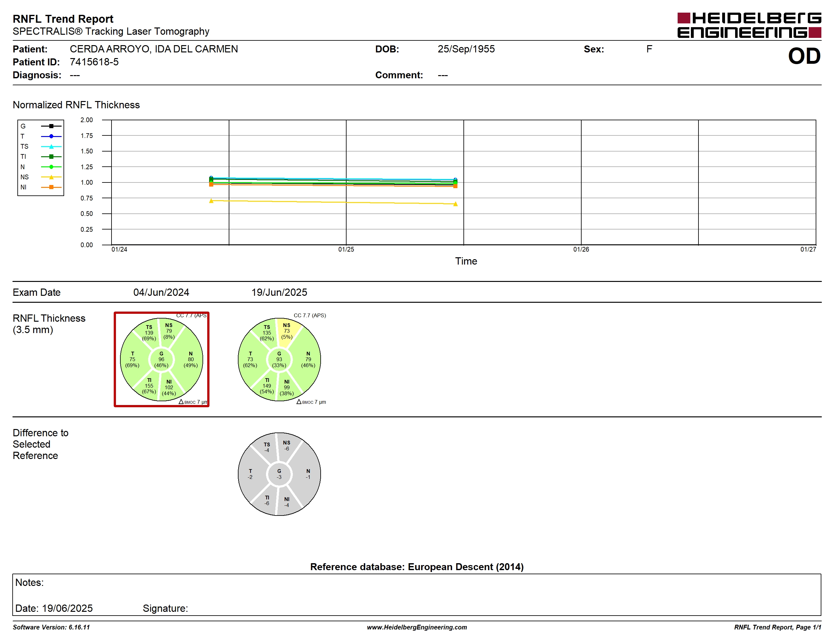Click the Sex value F
Viewport: 834px width, 644px height.
tap(649, 49)
